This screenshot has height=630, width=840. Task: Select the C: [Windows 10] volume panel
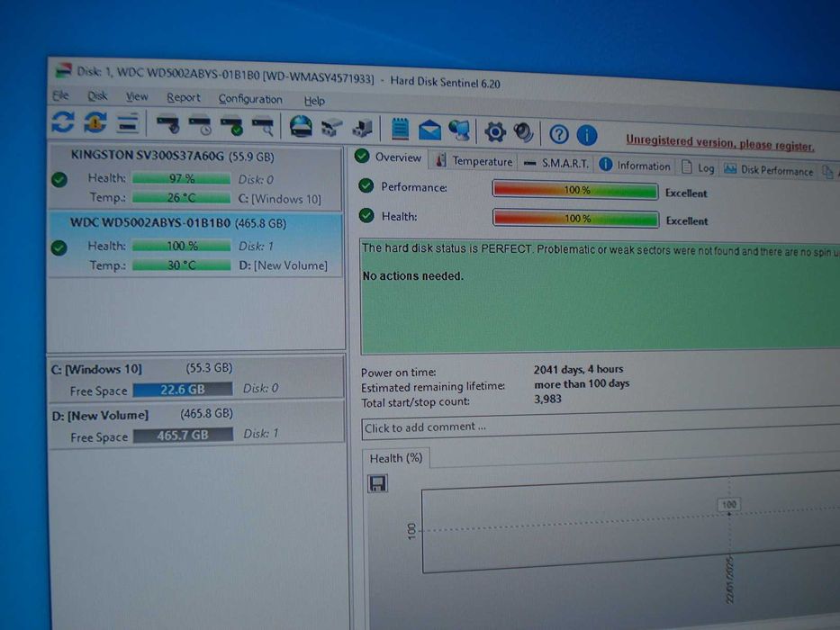pos(196,378)
